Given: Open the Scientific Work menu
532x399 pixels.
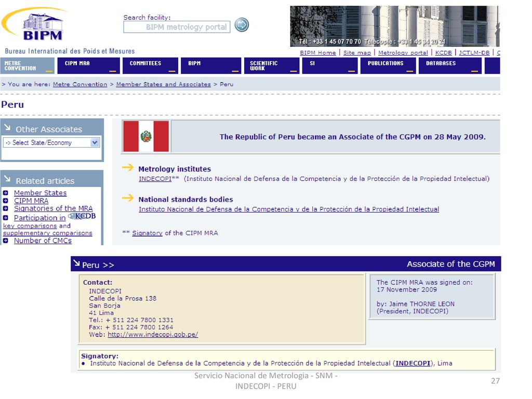Looking at the screenshot, I should (272, 65).
